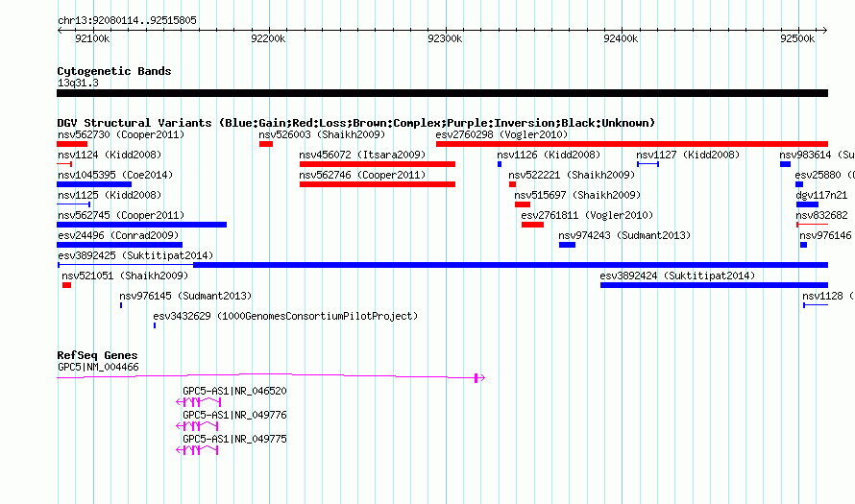Viewport: 855px width, 504px height.
Task: Select the nsv522221 (Shaikh2009) variant label
Action: coord(572,175)
